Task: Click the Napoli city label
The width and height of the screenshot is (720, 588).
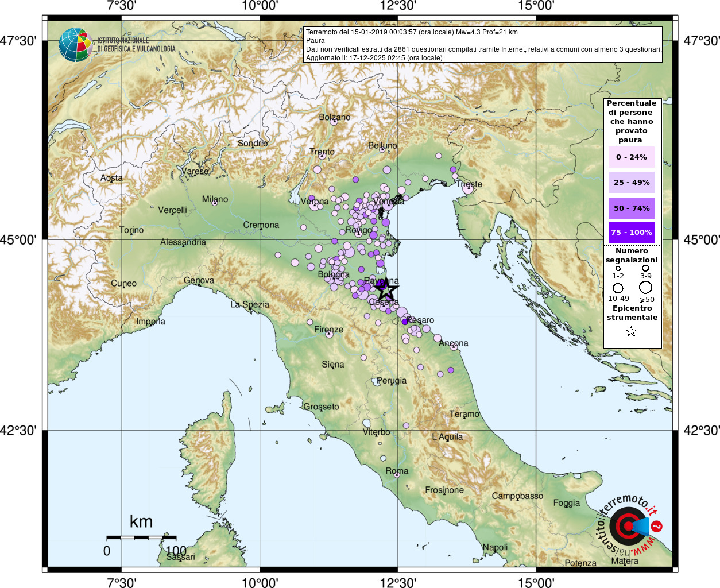Action: 495,547
